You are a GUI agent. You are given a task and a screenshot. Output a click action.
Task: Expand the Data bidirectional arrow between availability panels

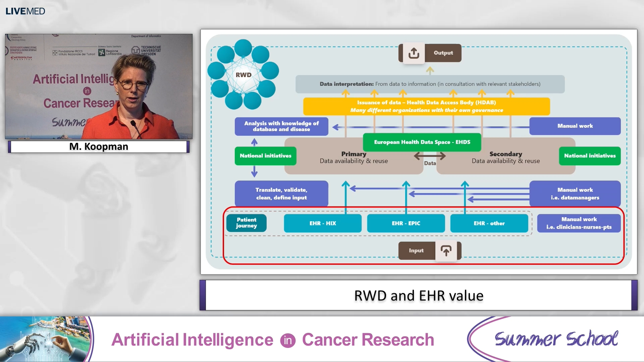(x=430, y=155)
